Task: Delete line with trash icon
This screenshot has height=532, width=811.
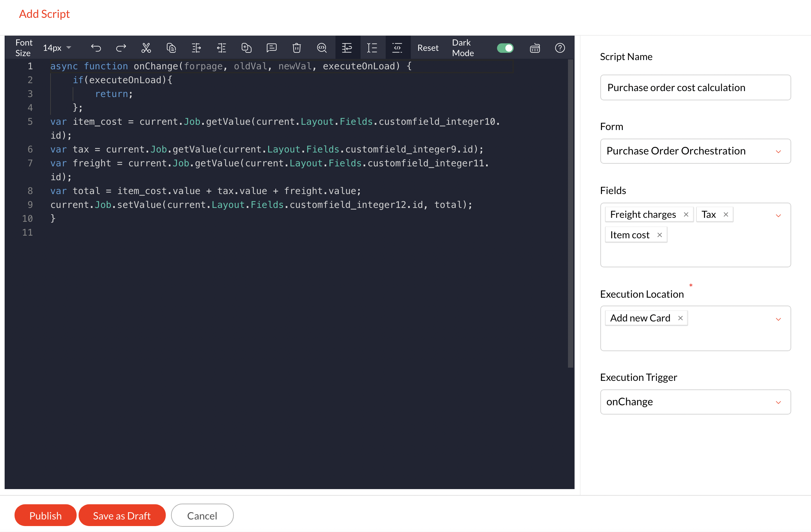Action: click(297, 48)
